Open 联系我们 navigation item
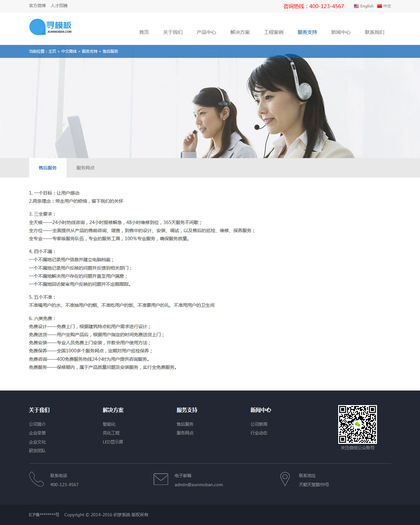Screen dimensions: 420x525 [x=374, y=32]
